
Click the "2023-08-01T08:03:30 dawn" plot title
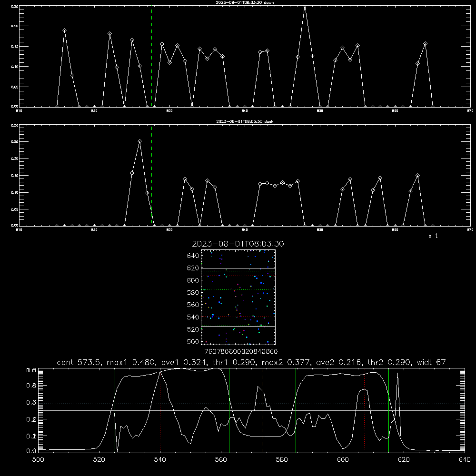[x=245, y=2]
